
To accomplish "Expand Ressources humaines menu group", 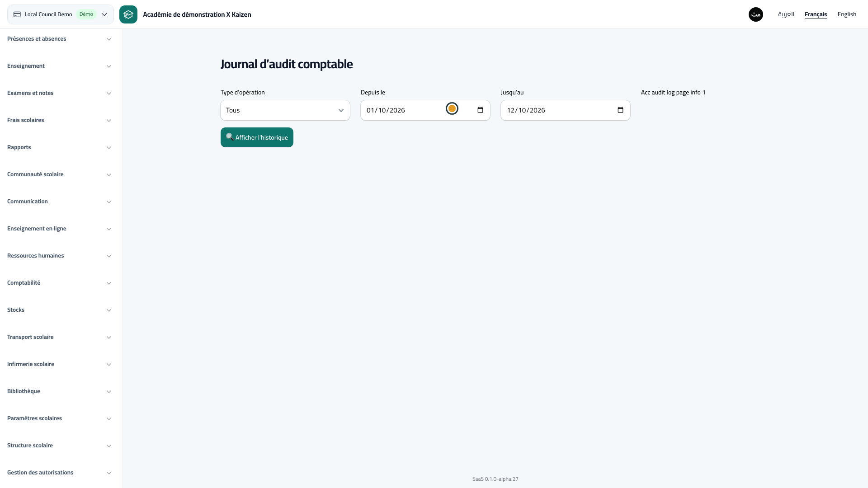I will click(x=59, y=256).
